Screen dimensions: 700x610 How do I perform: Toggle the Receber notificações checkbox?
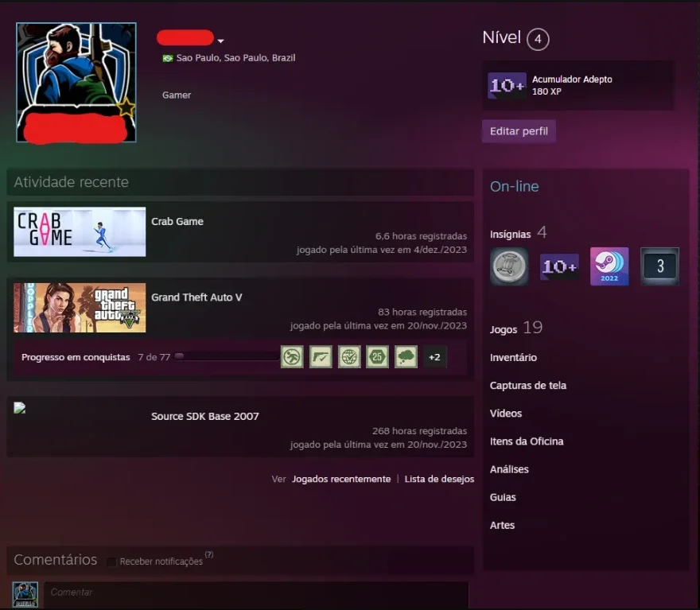(111, 561)
